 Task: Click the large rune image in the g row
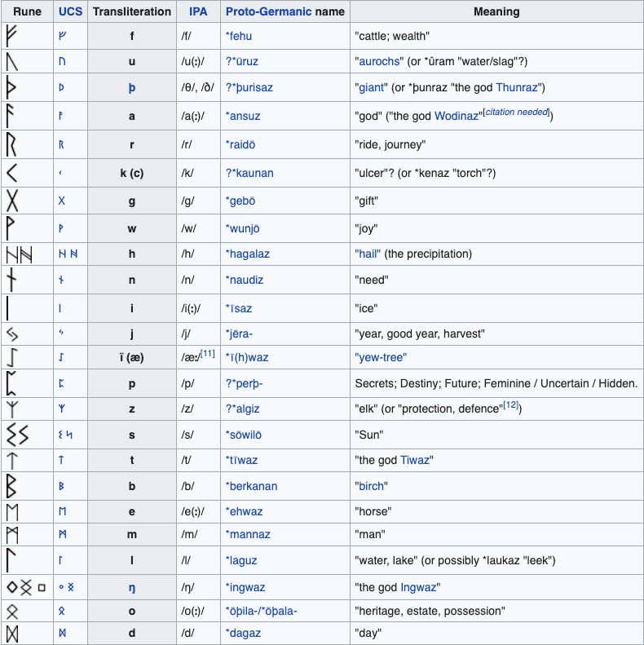(x=12, y=201)
